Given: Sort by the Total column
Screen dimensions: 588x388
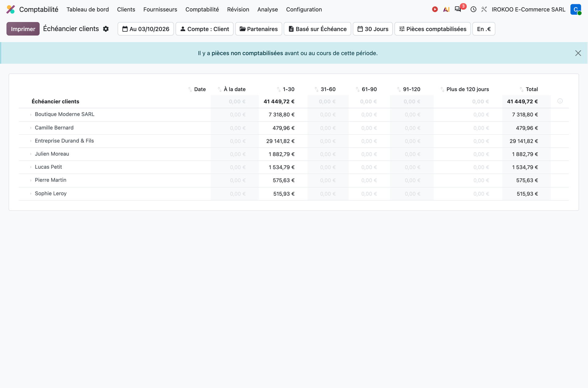Looking at the screenshot, I should [x=522, y=89].
